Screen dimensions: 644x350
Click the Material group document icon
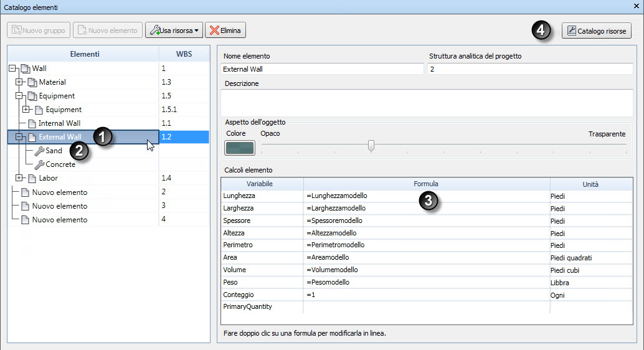point(32,82)
